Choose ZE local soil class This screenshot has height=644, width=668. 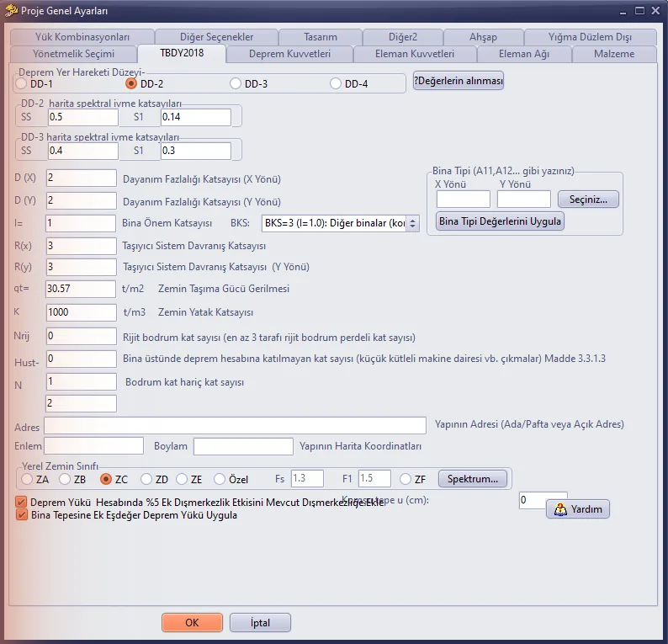[182, 479]
